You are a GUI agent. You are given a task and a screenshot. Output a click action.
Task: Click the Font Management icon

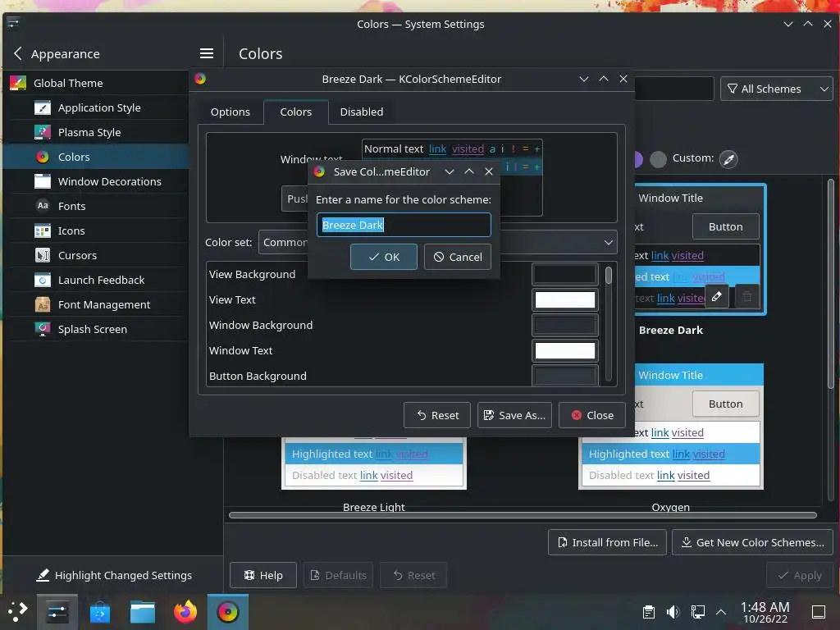(43, 305)
